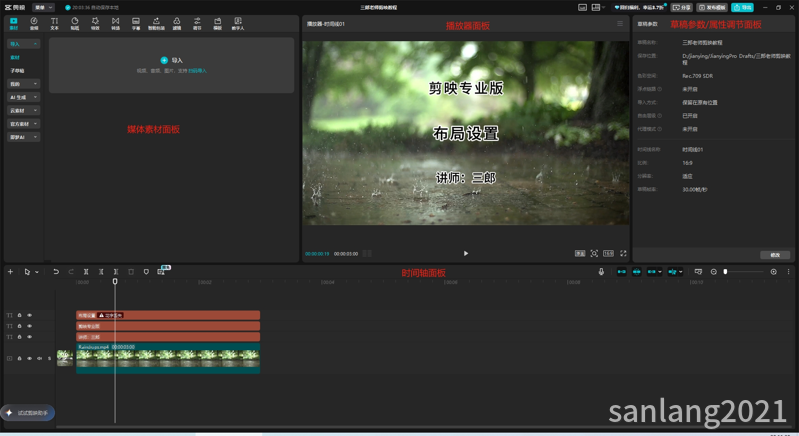The width and height of the screenshot is (799, 436).
Task: Expand the 我的 sidebar section
Action: 23,84
